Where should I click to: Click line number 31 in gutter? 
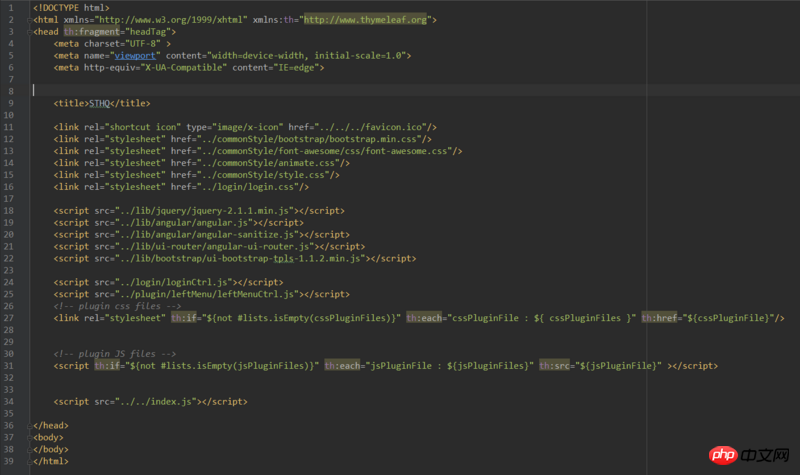point(9,366)
